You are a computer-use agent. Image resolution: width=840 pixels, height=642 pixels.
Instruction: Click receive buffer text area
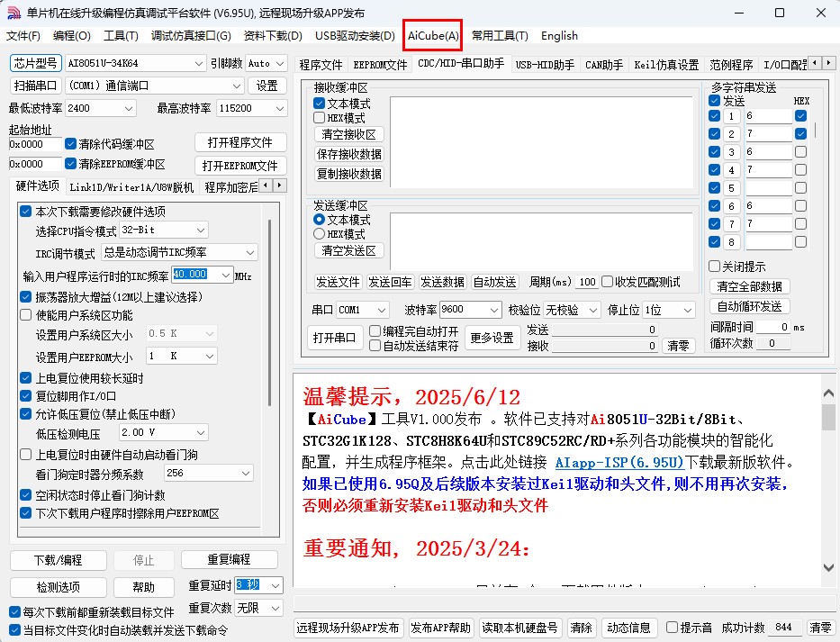[541, 142]
